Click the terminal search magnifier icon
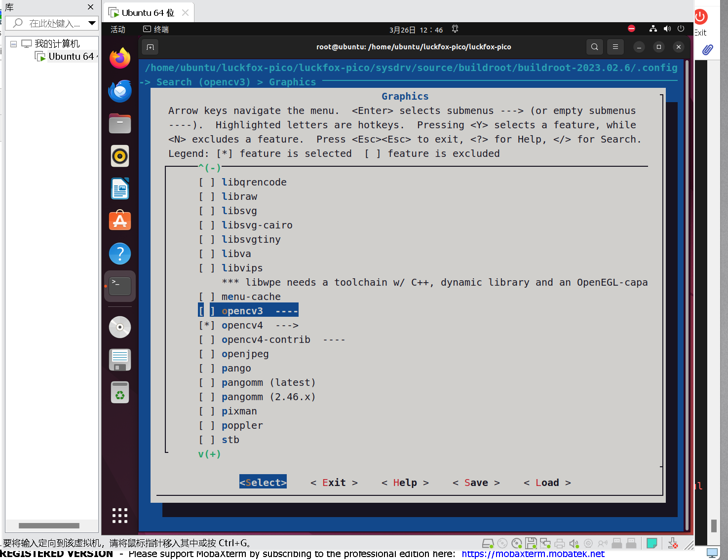The image size is (728, 560). coord(594,47)
